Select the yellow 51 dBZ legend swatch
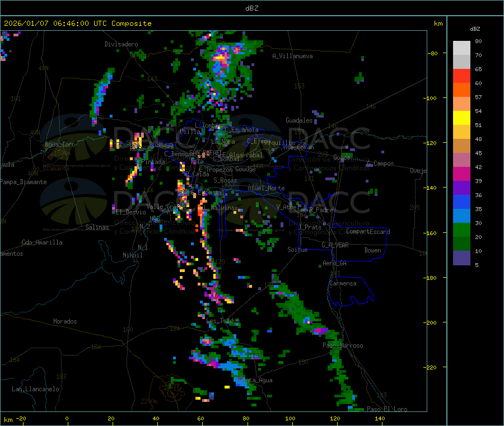 (461, 118)
